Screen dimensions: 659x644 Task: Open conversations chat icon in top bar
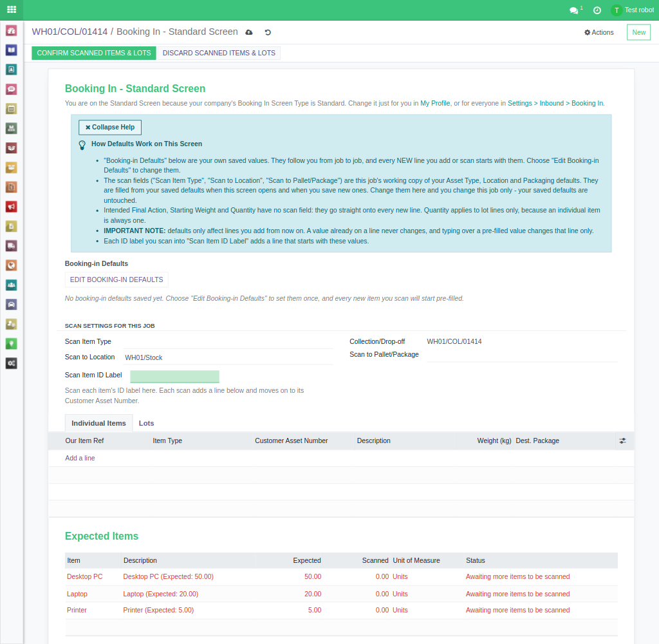click(x=574, y=10)
